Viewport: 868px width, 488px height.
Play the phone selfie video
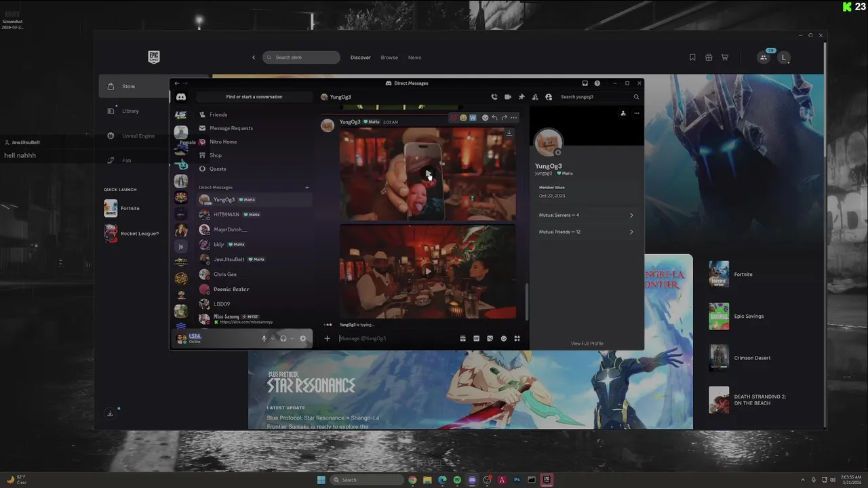pos(427,174)
